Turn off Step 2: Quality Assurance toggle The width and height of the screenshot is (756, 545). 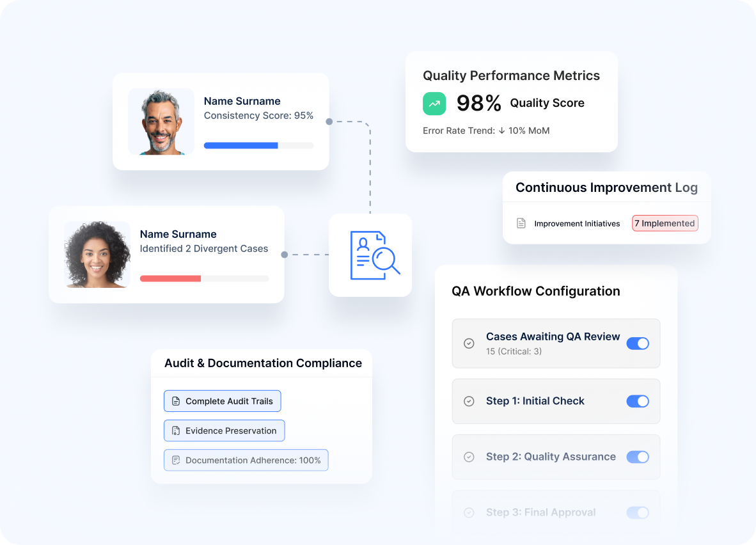pos(637,457)
